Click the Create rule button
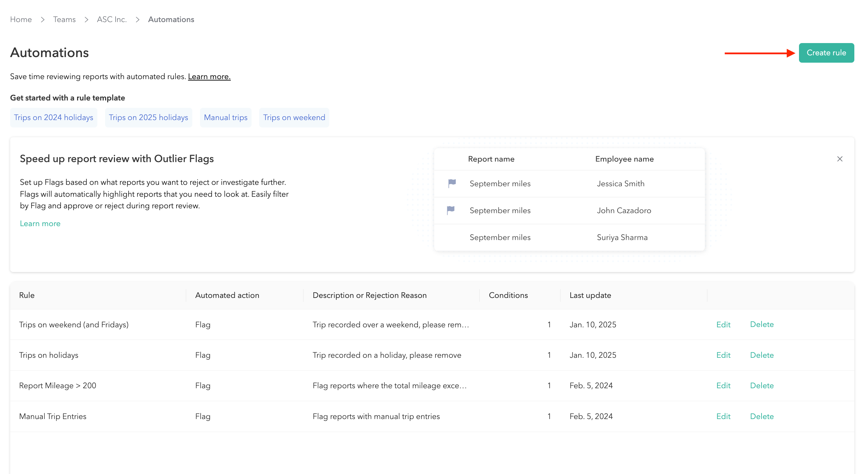868x474 pixels. pos(826,53)
